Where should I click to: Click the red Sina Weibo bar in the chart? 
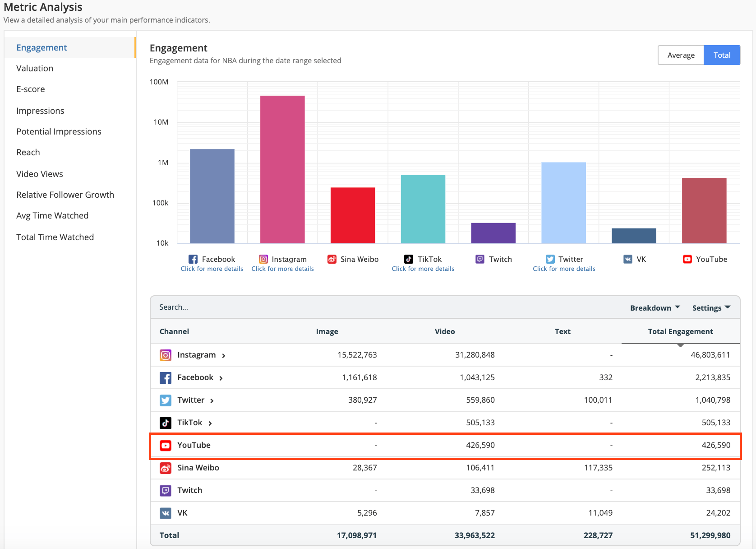tap(353, 215)
